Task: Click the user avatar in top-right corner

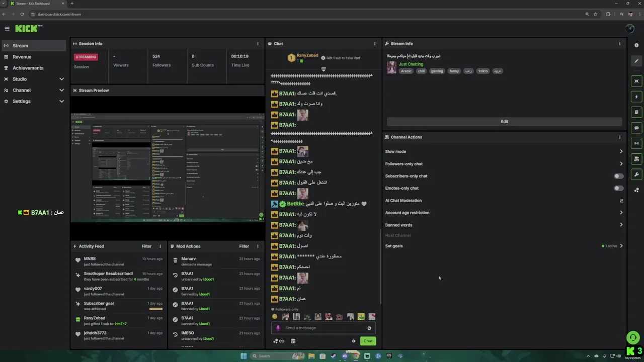Action: coord(630,29)
